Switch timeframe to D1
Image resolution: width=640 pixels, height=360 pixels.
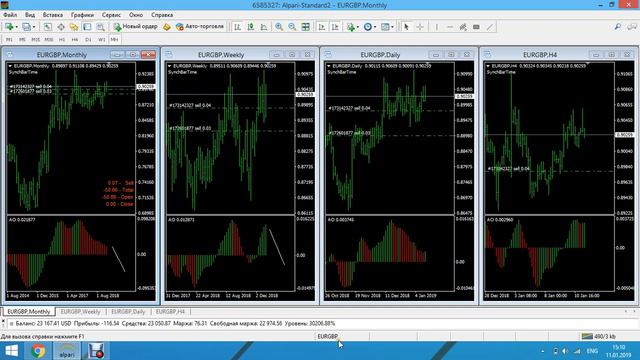coord(88,40)
